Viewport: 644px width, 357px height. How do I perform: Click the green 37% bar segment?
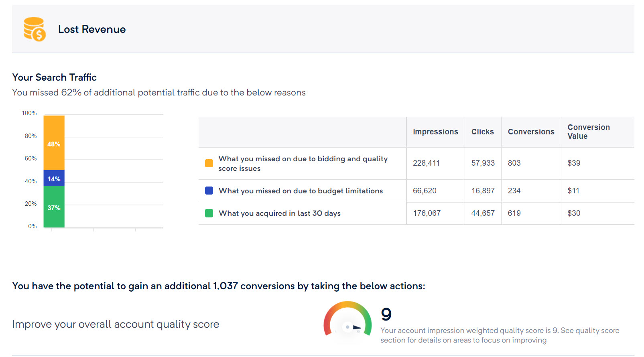pos(54,207)
